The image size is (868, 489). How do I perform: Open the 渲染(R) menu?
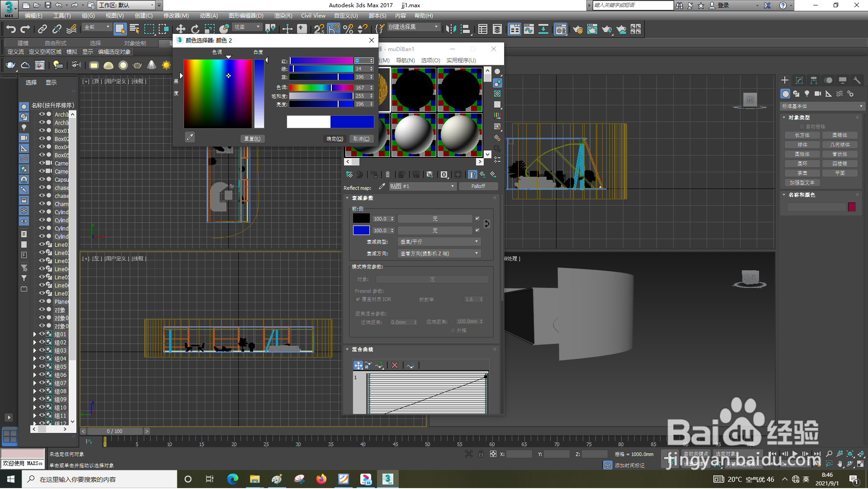(283, 16)
